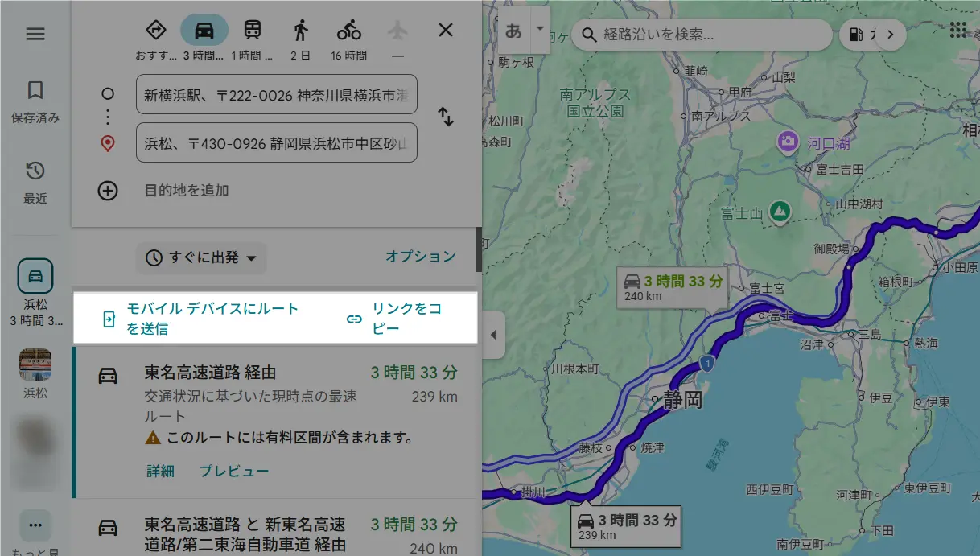Copy link with リンクをコピー
The width and height of the screenshot is (980, 556).
click(x=396, y=319)
